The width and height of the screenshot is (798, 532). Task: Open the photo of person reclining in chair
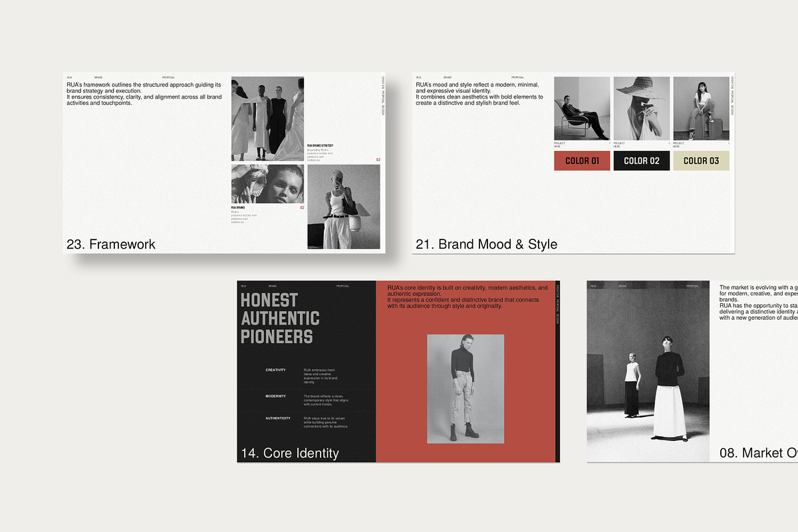tap(582, 108)
